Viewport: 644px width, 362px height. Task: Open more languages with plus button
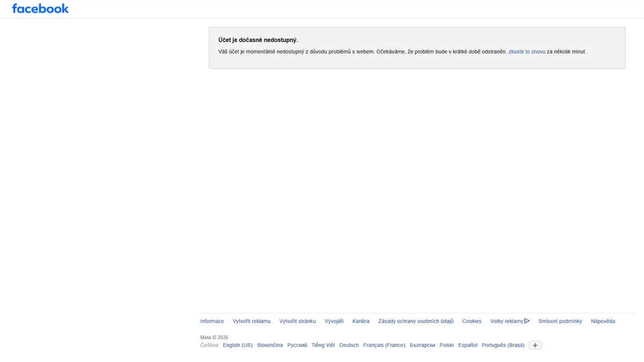pos(535,345)
